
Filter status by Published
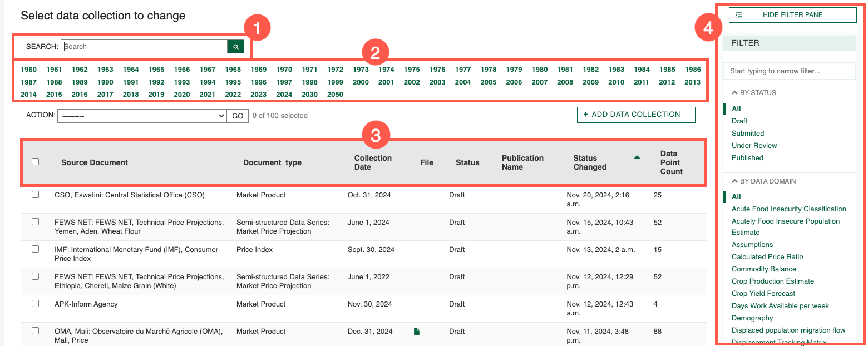[747, 158]
